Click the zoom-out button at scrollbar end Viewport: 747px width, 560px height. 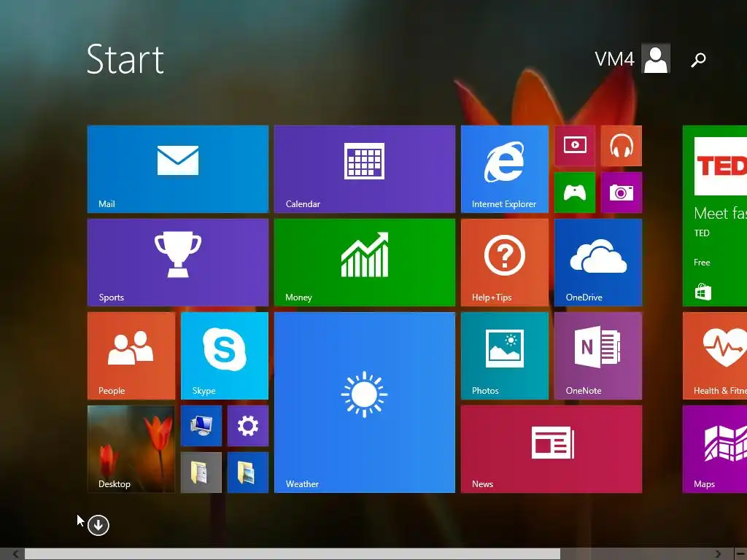pos(740,554)
